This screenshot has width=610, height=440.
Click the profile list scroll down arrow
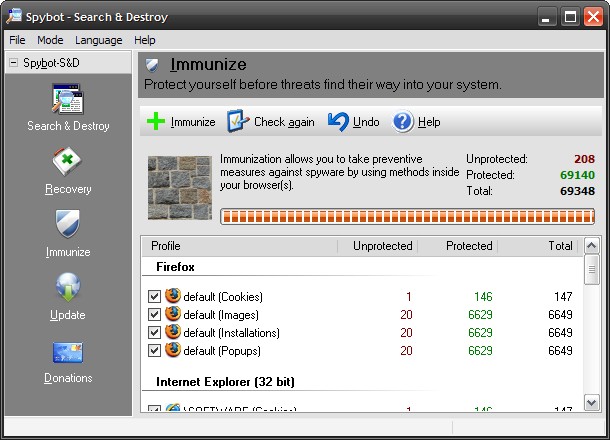[x=592, y=402]
